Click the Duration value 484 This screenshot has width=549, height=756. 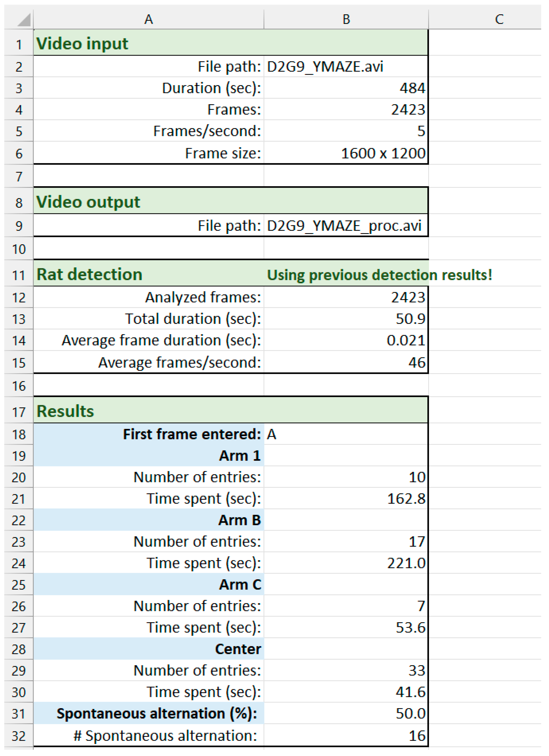346,88
